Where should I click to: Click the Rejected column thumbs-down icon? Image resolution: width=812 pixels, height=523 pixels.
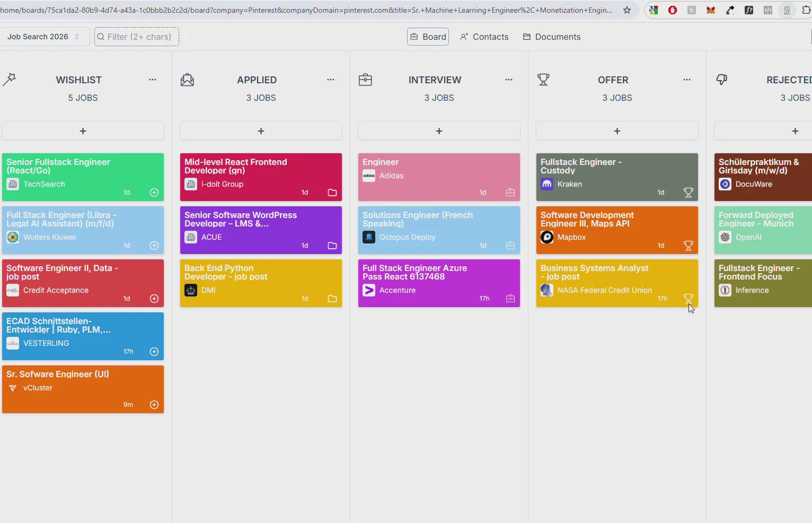[x=721, y=80]
